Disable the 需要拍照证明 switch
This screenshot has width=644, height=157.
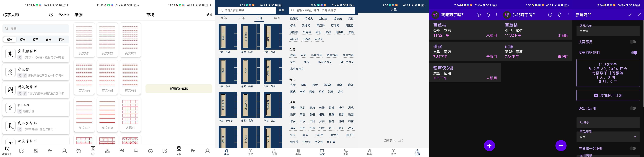coord(634,53)
